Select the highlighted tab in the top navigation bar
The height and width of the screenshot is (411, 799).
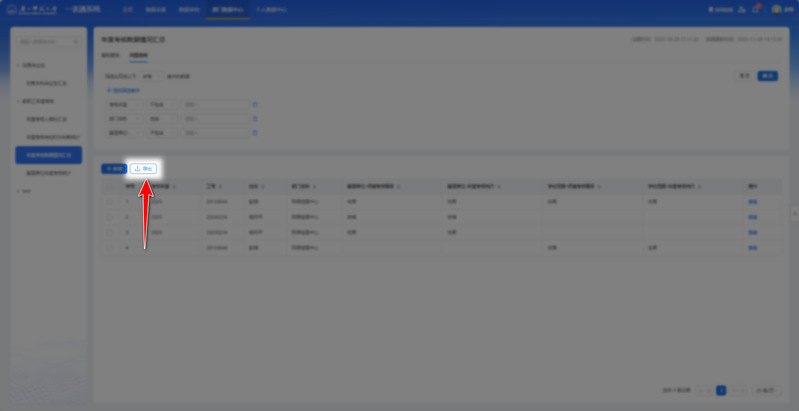pyautogui.click(x=225, y=9)
